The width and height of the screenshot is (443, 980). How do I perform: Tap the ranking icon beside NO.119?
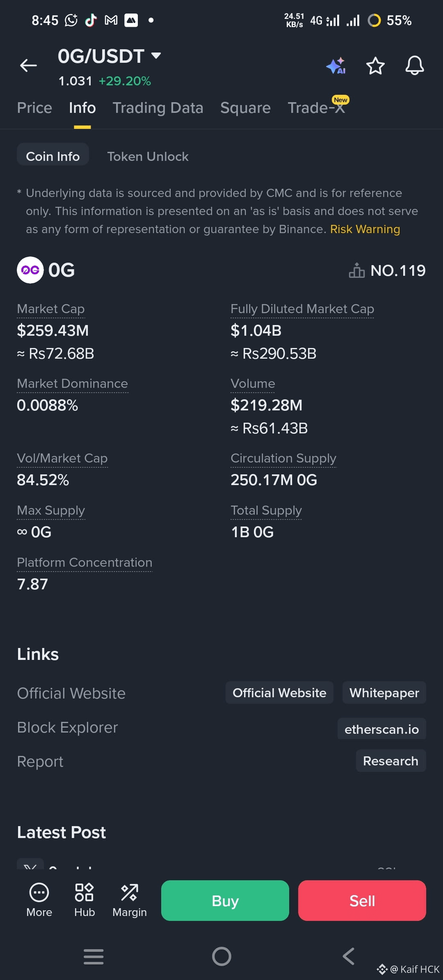(x=356, y=270)
